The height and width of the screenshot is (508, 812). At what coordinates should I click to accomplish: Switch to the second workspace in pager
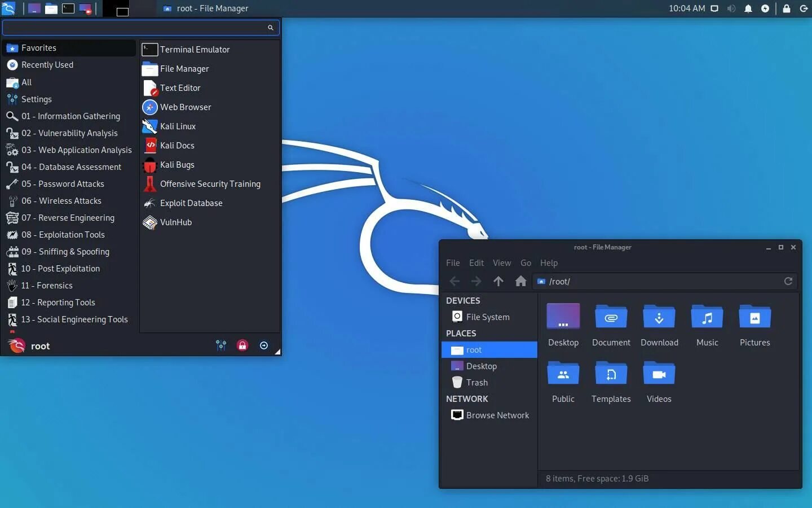(143, 8)
